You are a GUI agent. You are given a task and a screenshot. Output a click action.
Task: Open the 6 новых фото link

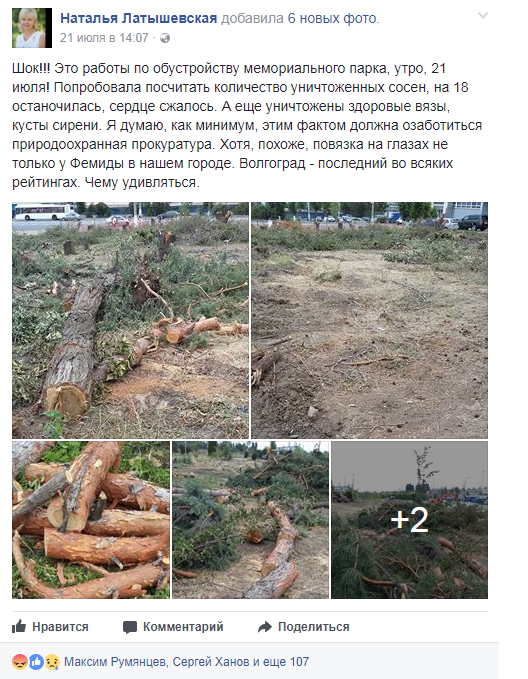click(x=333, y=18)
